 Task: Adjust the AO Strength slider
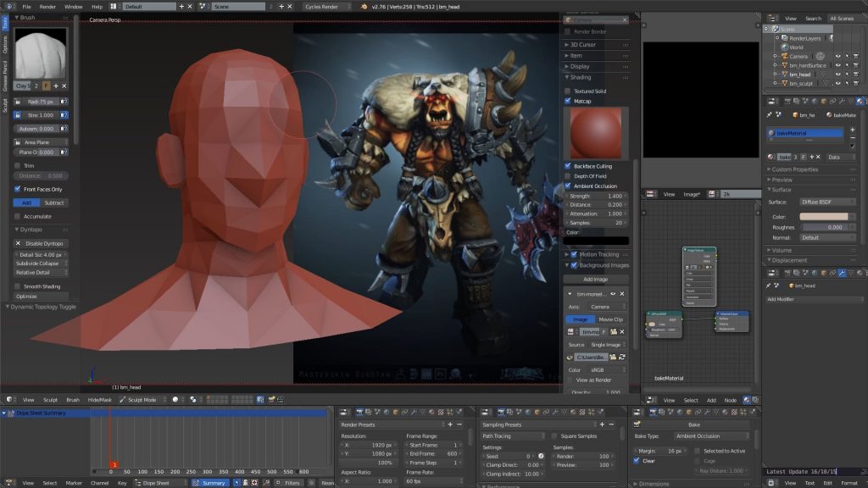(596, 196)
